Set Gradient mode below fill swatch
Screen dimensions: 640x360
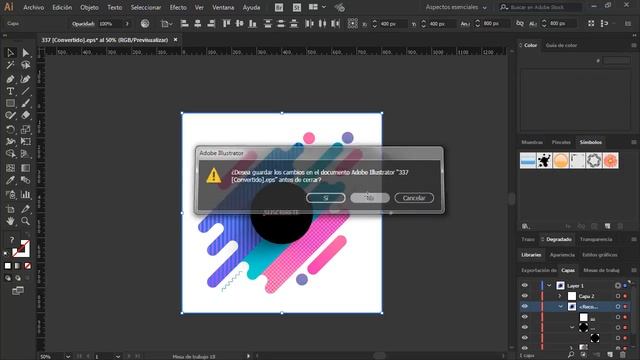18,266
